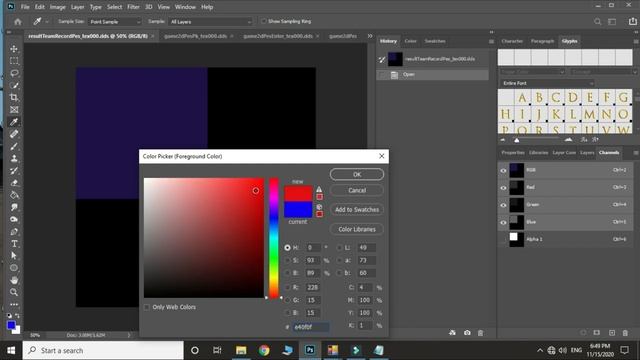640x360 pixels.
Task: Open Google Chrome from the taskbar
Action: click(264, 350)
